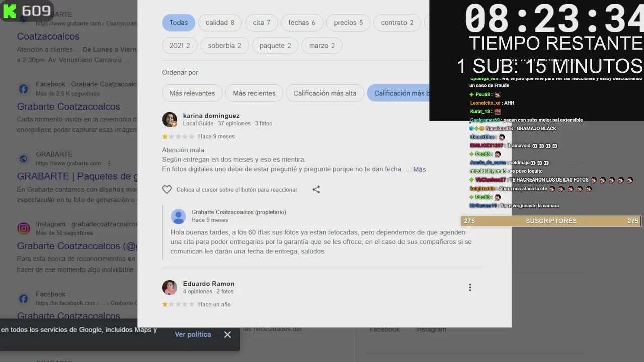644x362 pixels.
Task: Click the Instagram icon in the search results
Action: pos(24,229)
